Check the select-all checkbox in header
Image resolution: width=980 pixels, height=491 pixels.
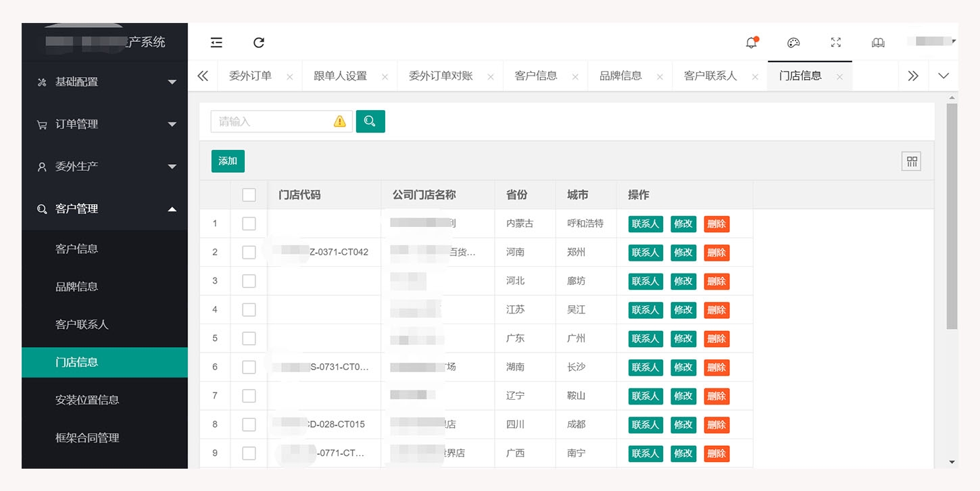point(249,195)
